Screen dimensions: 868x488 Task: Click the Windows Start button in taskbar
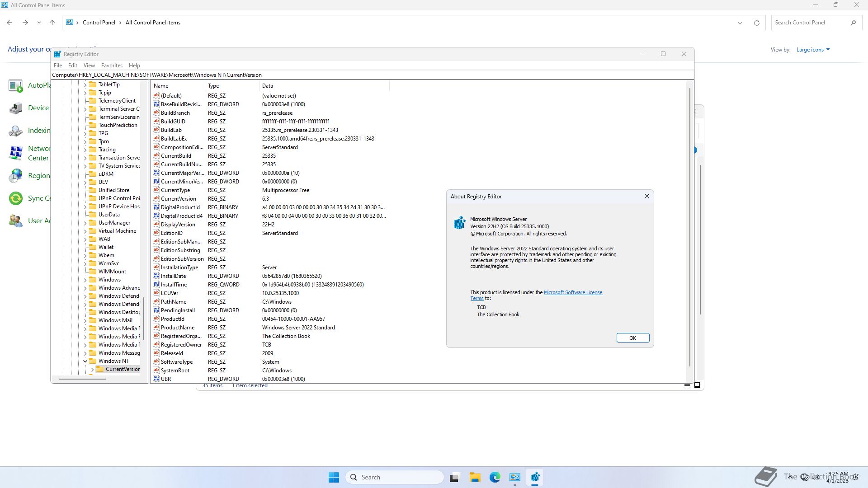tap(334, 477)
